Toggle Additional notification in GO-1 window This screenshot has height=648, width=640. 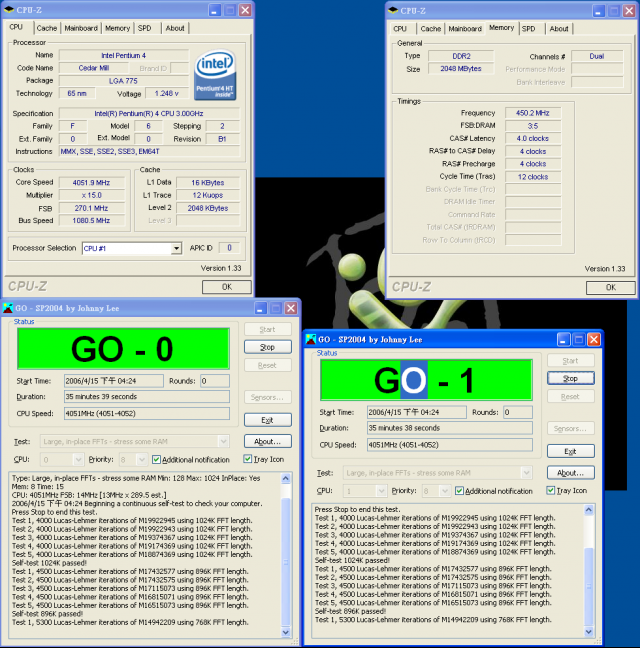(459, 491)
